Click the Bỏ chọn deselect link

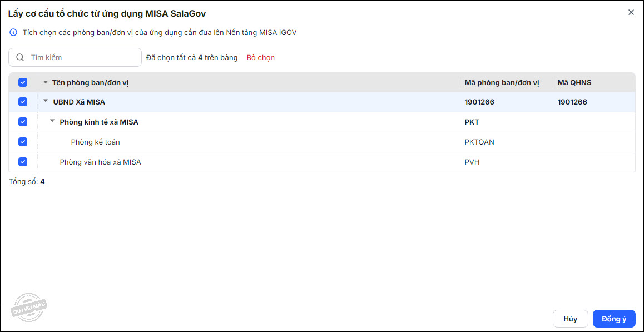260,57
